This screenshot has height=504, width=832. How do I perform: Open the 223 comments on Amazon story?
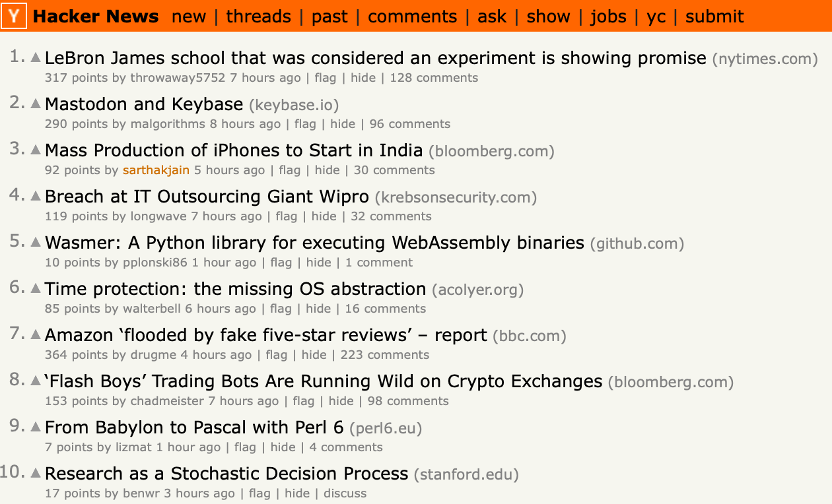pos(385,355)
